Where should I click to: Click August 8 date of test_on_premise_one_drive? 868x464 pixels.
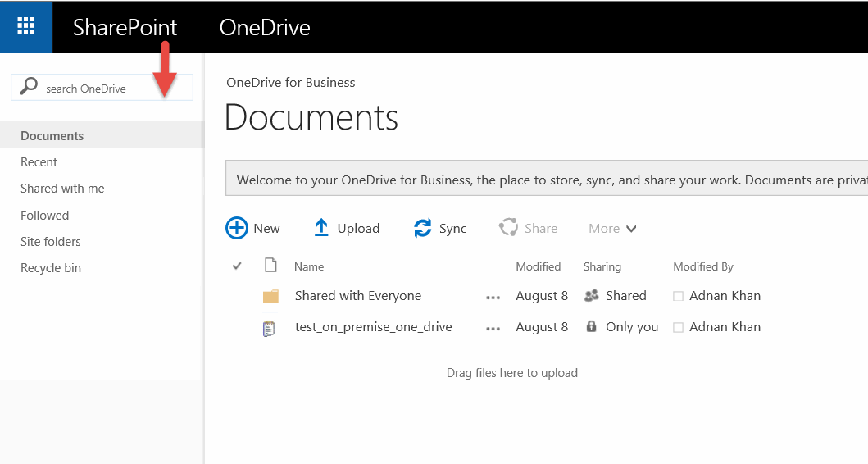542,327
